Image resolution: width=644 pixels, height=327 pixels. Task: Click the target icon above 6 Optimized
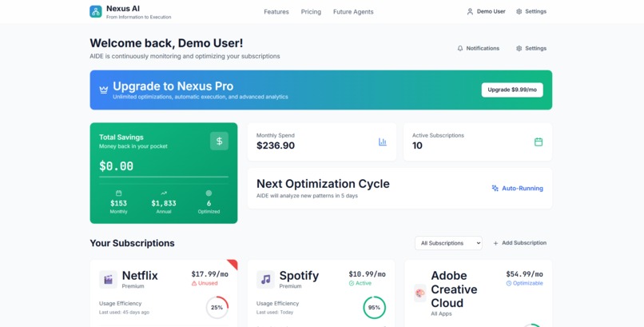[x=209, y=193]
